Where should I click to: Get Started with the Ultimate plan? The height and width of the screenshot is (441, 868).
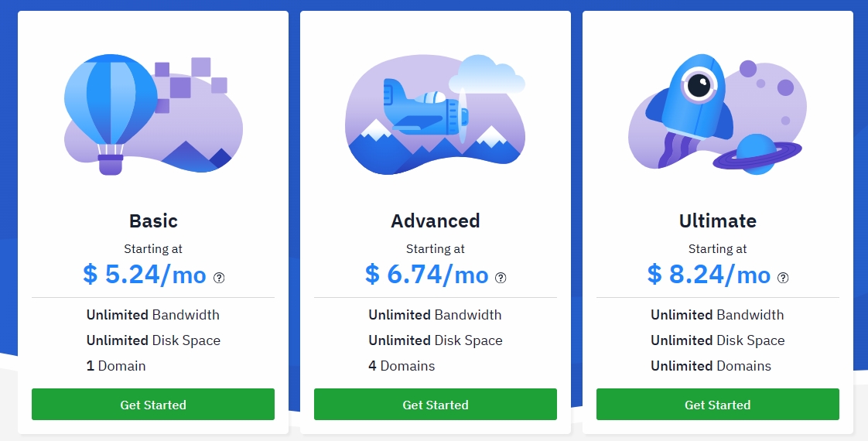pos(717,405)
